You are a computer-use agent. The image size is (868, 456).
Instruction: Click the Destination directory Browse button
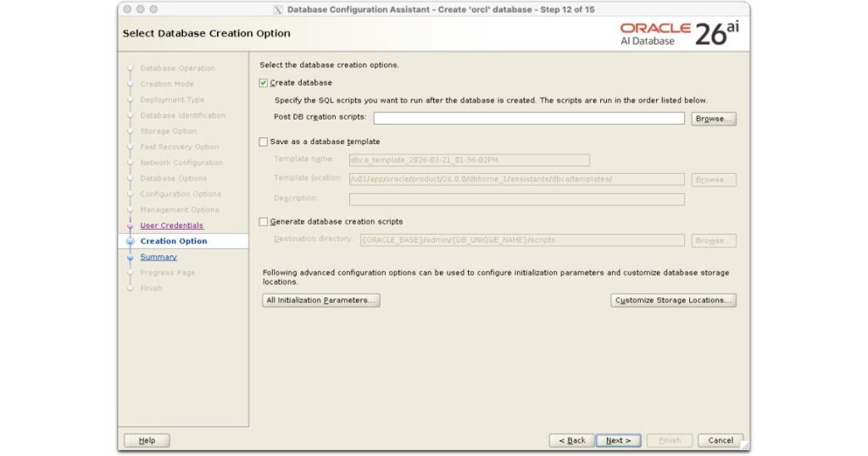[x=714, y=240]
